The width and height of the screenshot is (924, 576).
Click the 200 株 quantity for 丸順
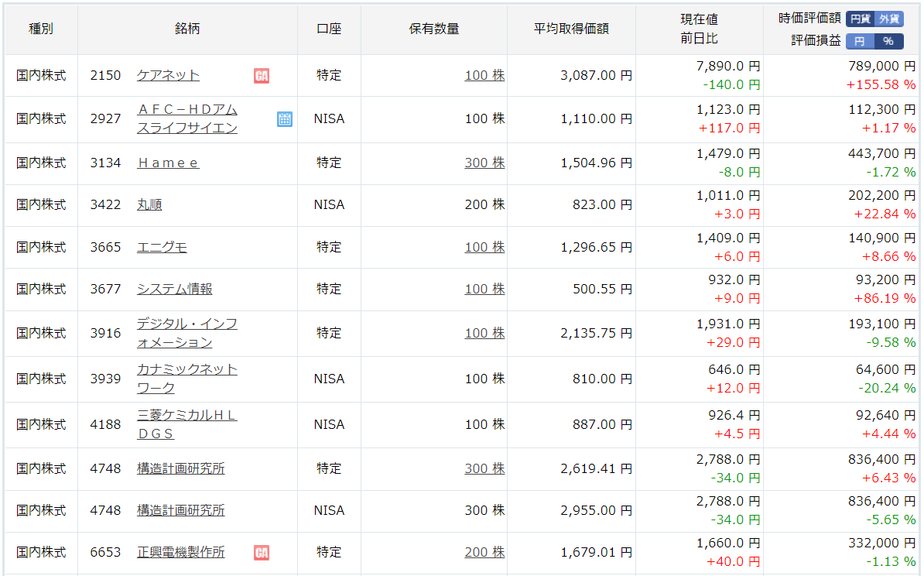coord(484,204)
